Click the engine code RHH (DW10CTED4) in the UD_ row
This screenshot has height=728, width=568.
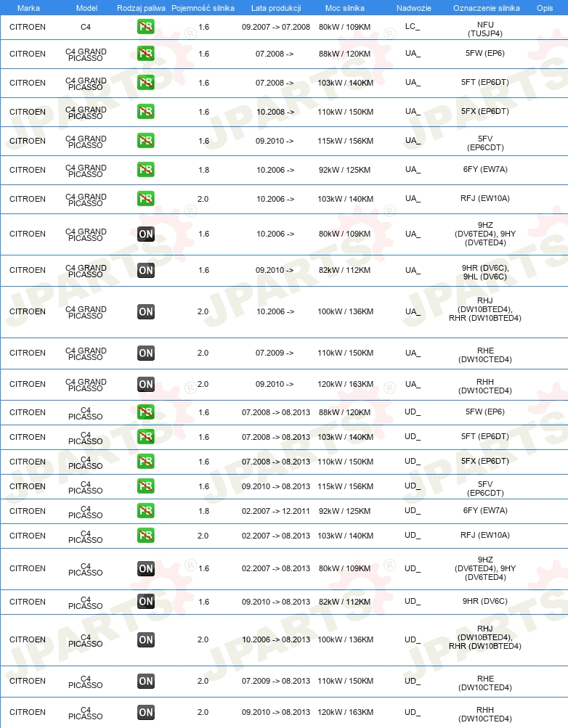485,714
